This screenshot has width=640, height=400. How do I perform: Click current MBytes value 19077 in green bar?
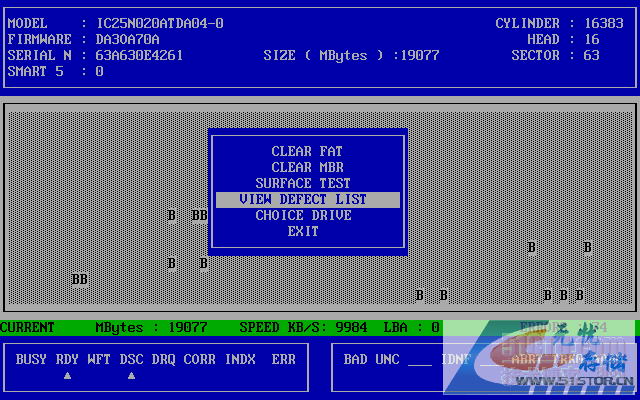coord(188,327)
